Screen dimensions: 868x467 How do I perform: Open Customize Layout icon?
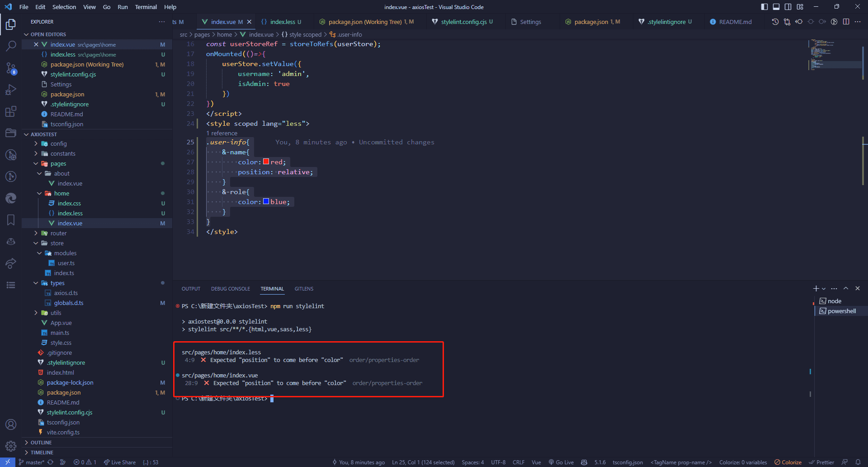[800, 7]
